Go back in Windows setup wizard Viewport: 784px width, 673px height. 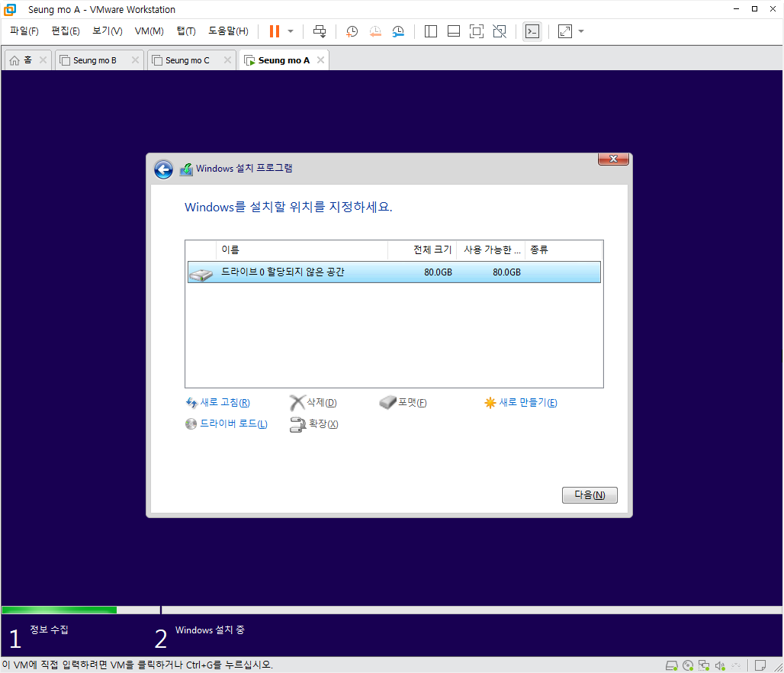163,169
